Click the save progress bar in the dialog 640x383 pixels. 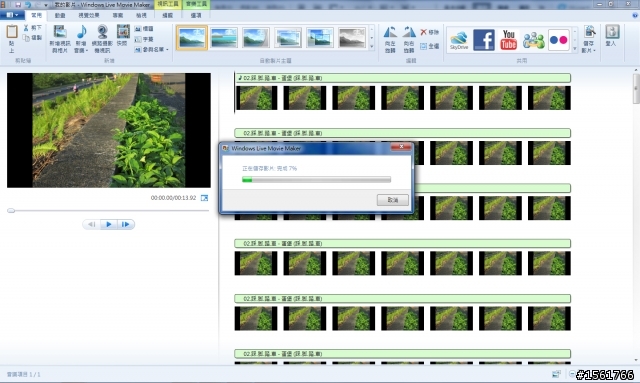click(316, 179)
